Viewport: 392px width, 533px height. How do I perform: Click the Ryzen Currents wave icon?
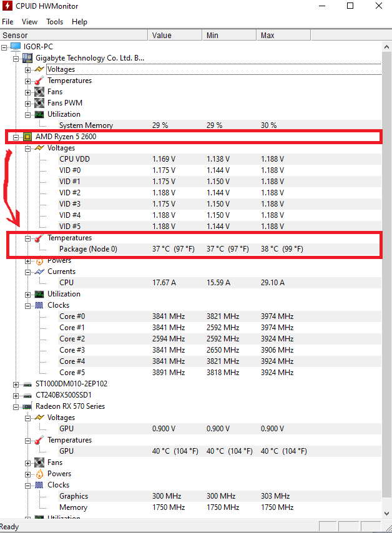click(39, 271)
